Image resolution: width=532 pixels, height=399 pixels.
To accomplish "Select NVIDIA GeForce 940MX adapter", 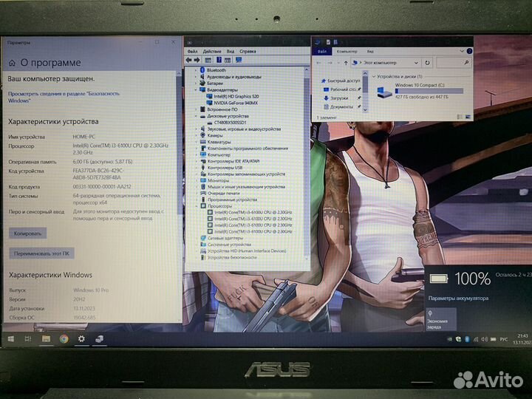I will click(236, 103).
